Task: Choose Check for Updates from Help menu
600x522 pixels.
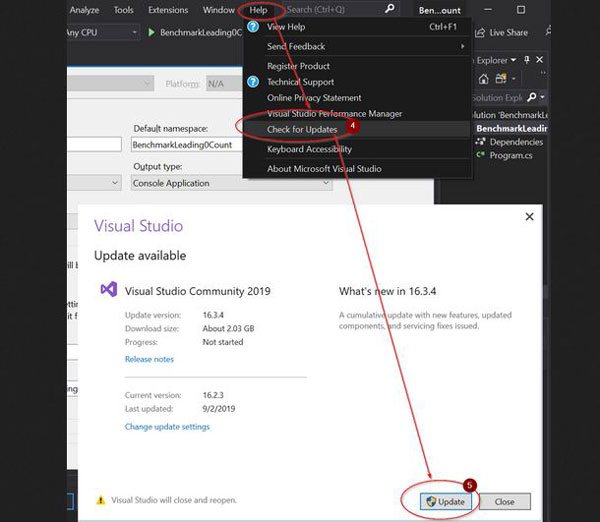Action: pyautogui.click(x=302, y=129)
